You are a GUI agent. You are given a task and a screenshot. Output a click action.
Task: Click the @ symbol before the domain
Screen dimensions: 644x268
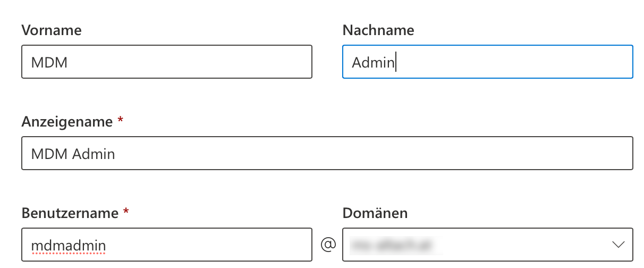tap(328, 245)
